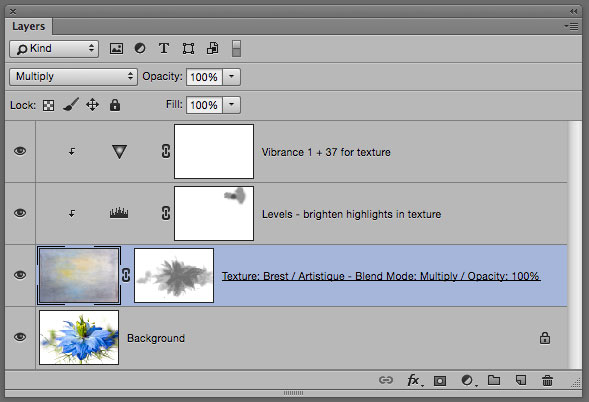589x402 pixels.
Task: Close the Layers panel
Action: coord(12,11)
